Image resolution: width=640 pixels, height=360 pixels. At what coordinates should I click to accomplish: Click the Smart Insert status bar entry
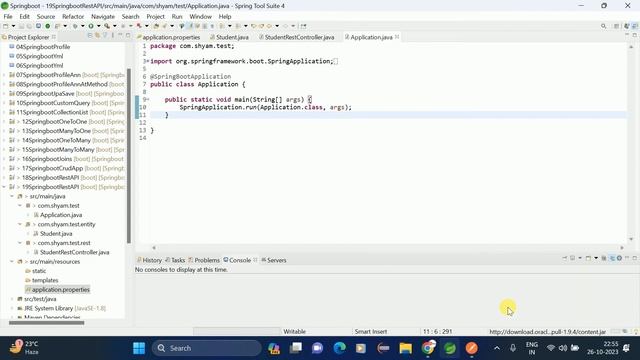(x=371, y=332)
